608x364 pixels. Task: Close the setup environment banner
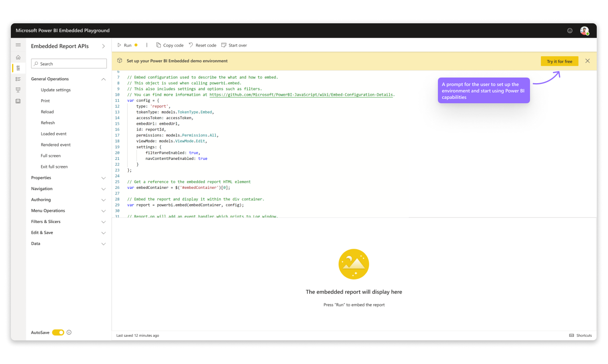(x=587, y=61)
